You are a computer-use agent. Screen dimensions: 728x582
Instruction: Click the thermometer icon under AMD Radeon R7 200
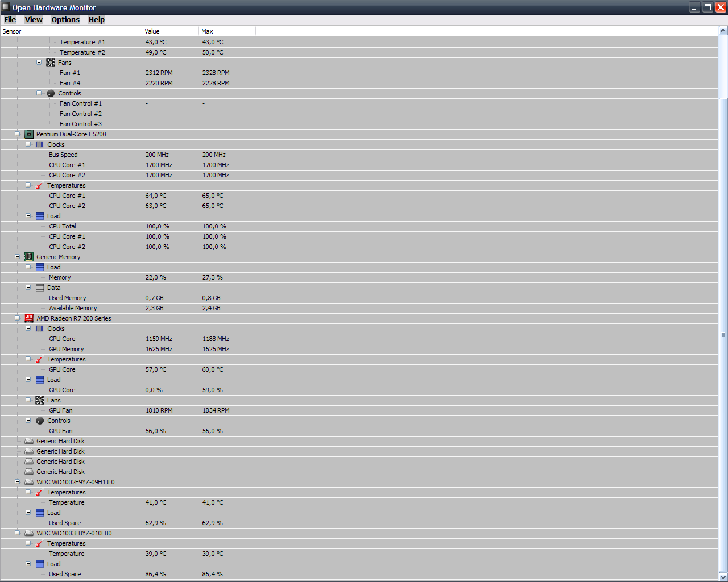(39, 359)
